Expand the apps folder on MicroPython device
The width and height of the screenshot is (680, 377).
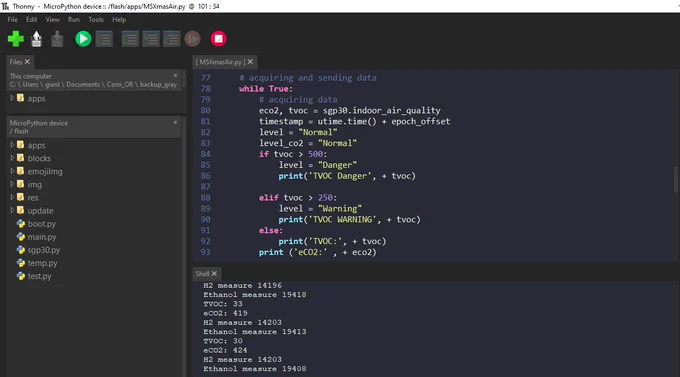[x=12, y=145]
